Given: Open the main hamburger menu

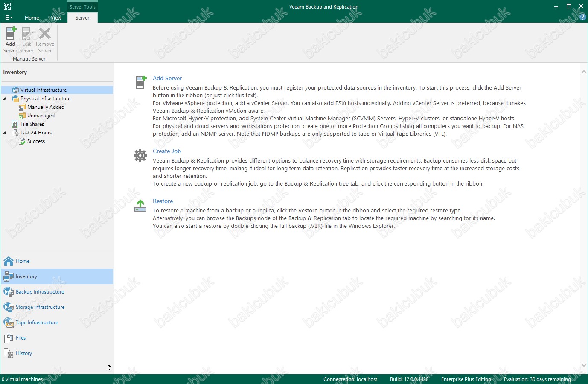Looking at the screenshot, I should coord(9,17).
